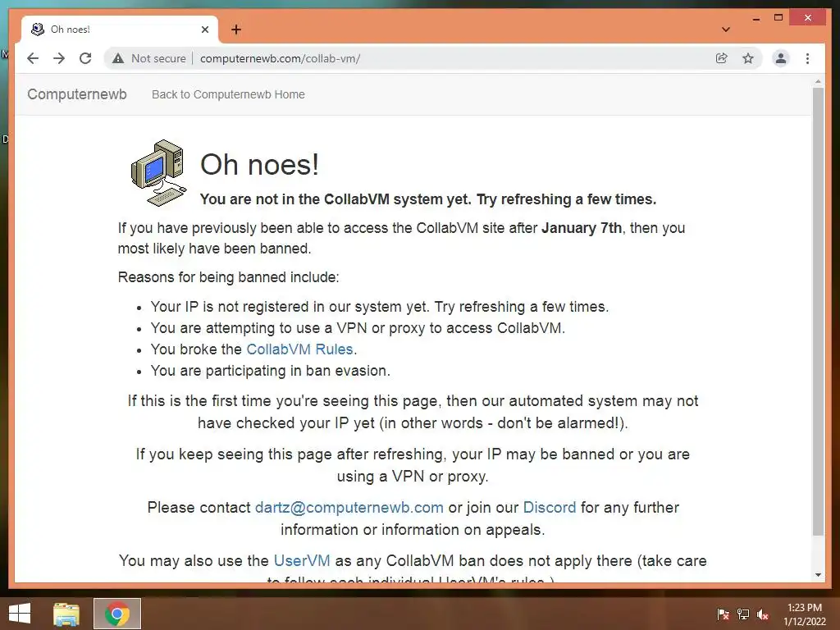Open Back to Computernewb Home
The image size is (840, 630).
pyautogui.click(x=228, y=94)
